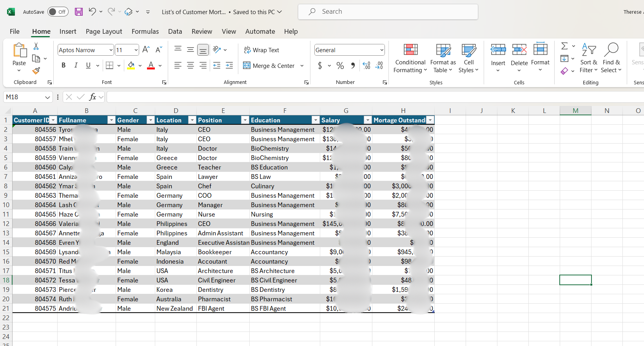The image size is (644, 346).
Task: Toggle Italic formatting
Action: point(76,65)
